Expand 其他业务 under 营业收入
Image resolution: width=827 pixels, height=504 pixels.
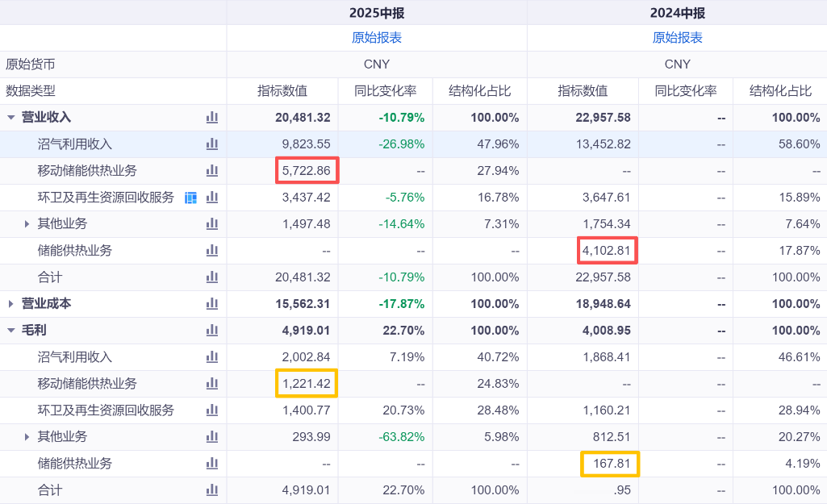tap(27, 224)
